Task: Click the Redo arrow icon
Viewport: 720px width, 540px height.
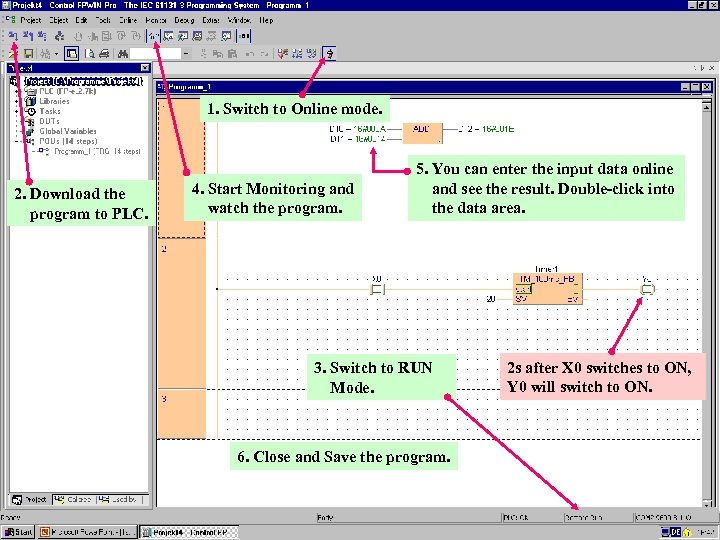Action: click(x=264, y=54)
